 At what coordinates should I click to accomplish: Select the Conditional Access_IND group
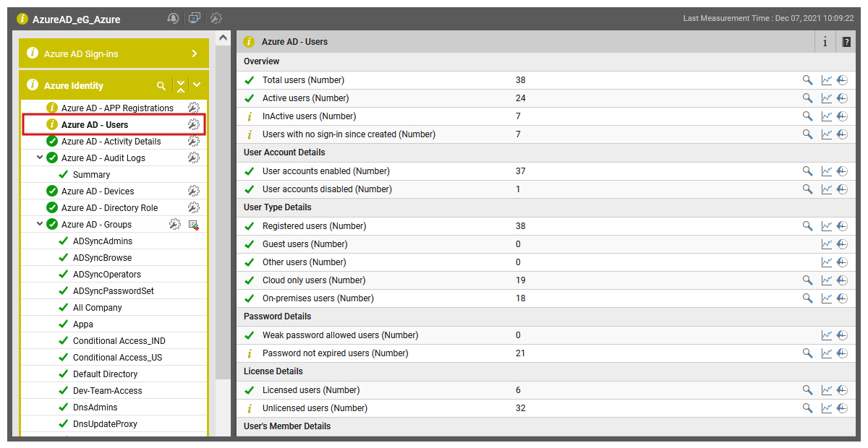click(x=119, y=340)
